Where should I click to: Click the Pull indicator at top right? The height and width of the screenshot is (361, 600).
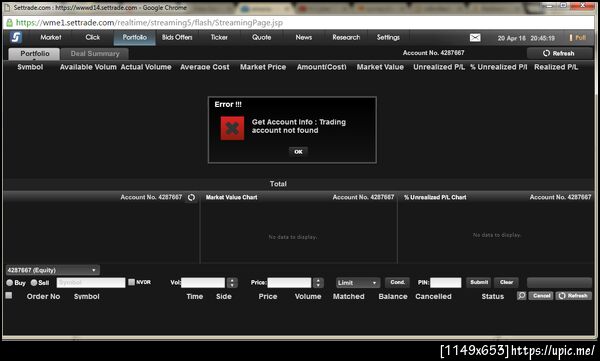[x=578, y=38]
